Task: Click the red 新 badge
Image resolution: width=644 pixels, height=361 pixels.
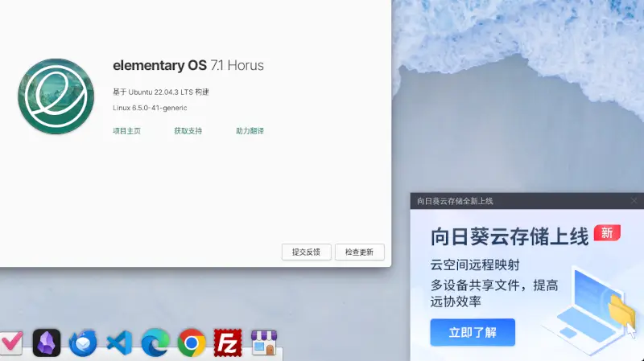Action: [607, 233]
